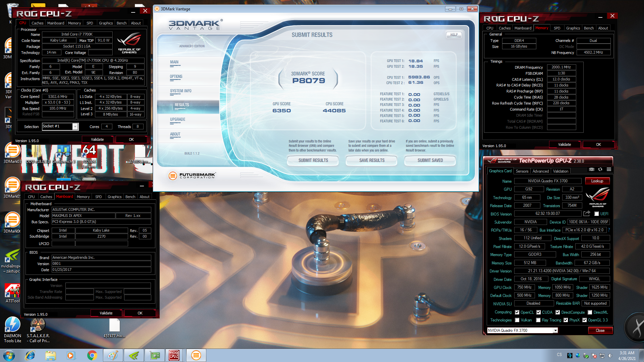Launch Internet Explorer from taskbar
644x362 pixels.
pyautogui.click(x=30, y=355)
